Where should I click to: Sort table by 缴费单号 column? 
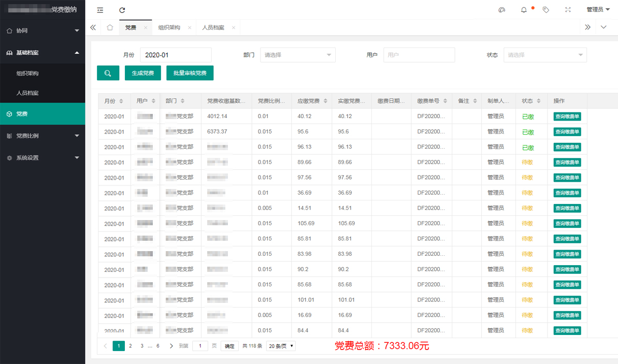445,101
